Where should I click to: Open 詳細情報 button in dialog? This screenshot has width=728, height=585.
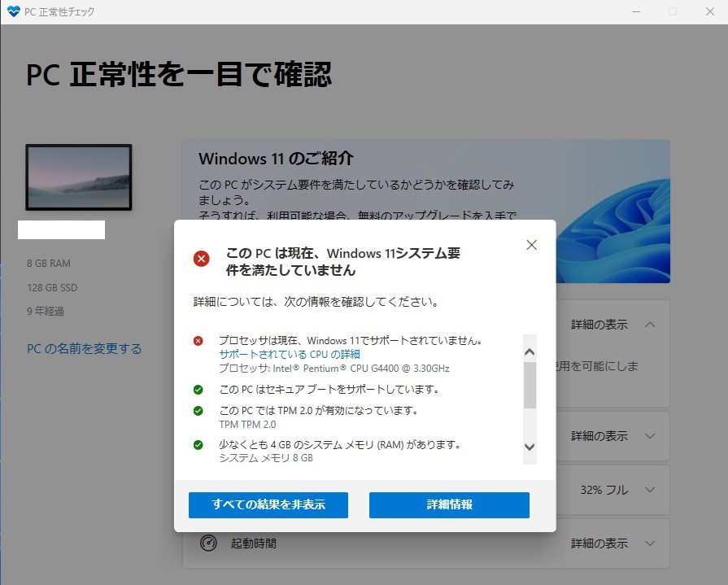(449, 504)
